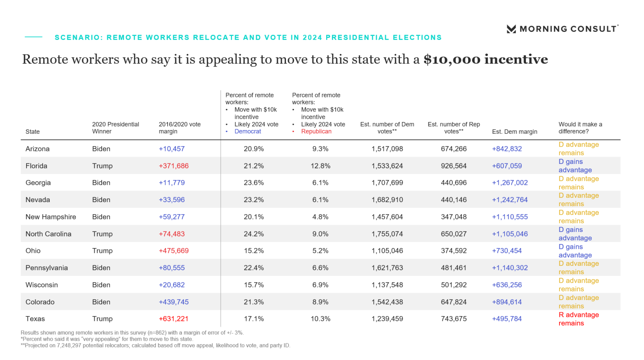Image resolution: width=644 pixels, height=360 pixels.
Task: Click Nevada's "D advantage remains" text
Action: [578, 200]
